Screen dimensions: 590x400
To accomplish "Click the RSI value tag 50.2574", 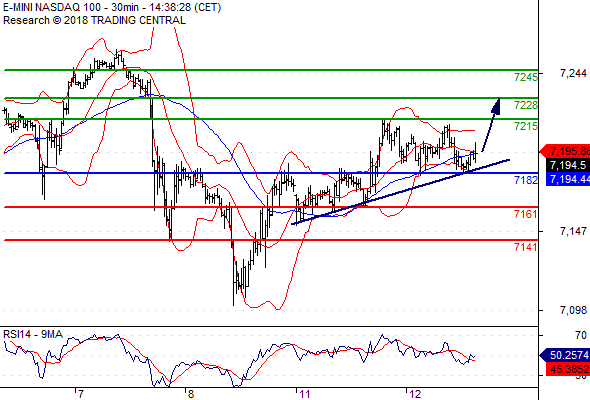I will click(565, 355).
